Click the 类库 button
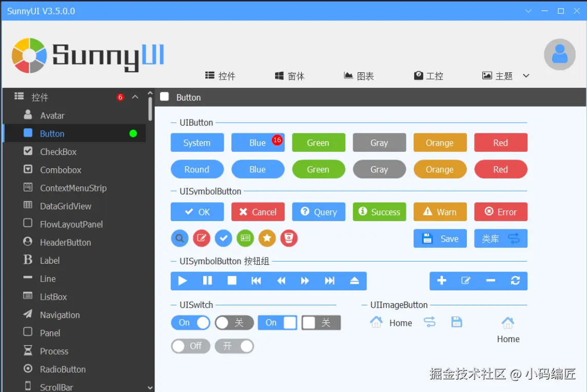Viewport: 587px width, 392px height. coord(501,239)
